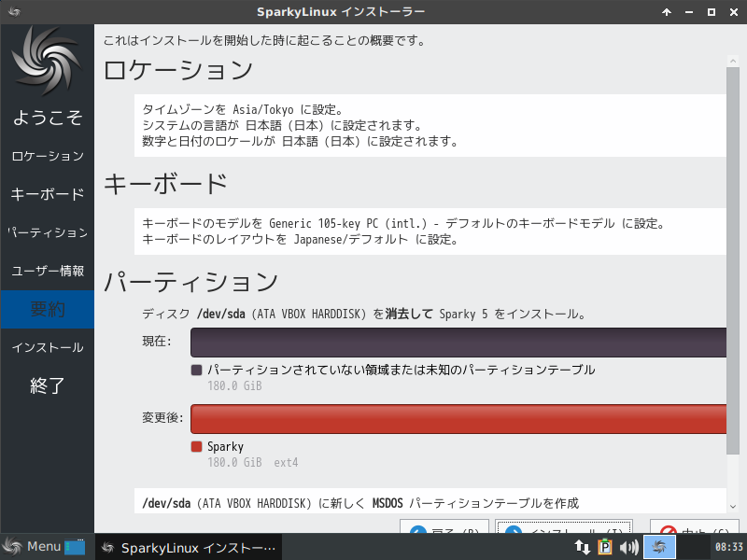Click the Asia/Tokyo timezone line
Screen dimensions: 747x560
tap(243, 109)
